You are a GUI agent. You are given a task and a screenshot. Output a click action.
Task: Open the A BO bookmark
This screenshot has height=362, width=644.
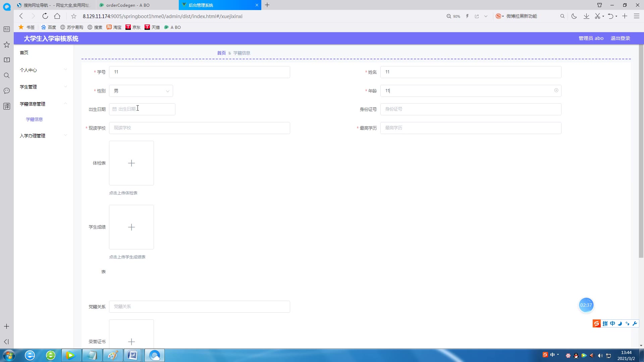(x=172, y=27)
